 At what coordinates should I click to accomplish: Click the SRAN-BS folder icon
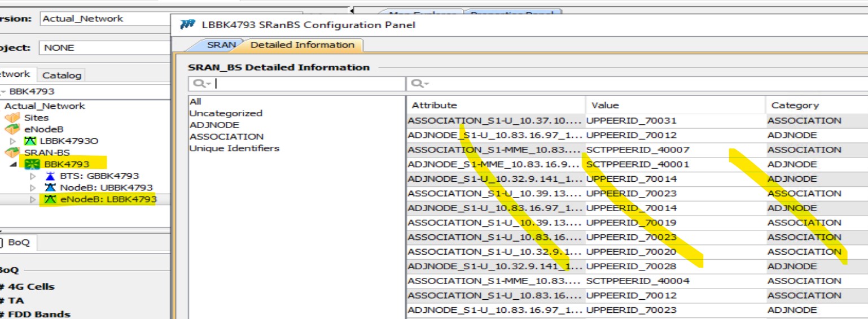coord(12,152)
